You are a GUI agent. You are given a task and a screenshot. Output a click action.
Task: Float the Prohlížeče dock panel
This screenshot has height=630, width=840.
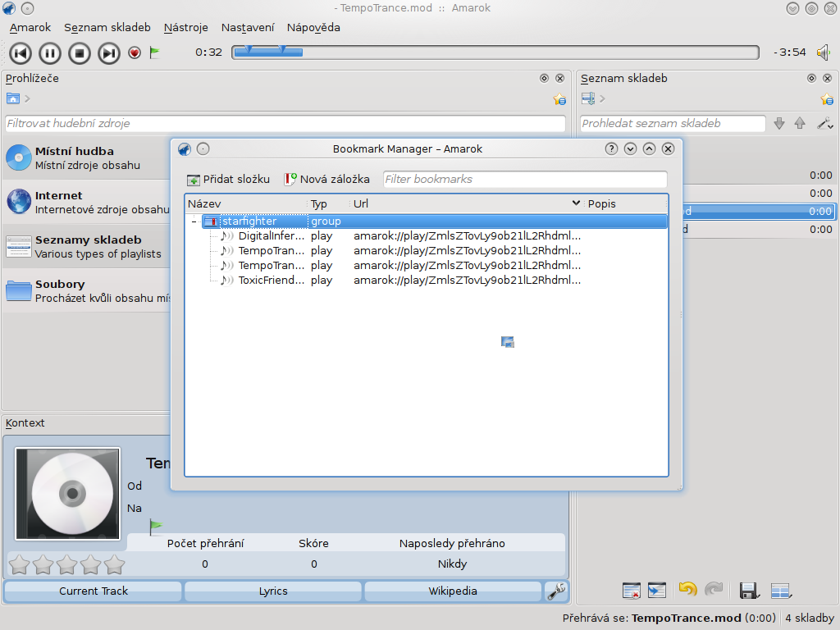tap(545, 78)
